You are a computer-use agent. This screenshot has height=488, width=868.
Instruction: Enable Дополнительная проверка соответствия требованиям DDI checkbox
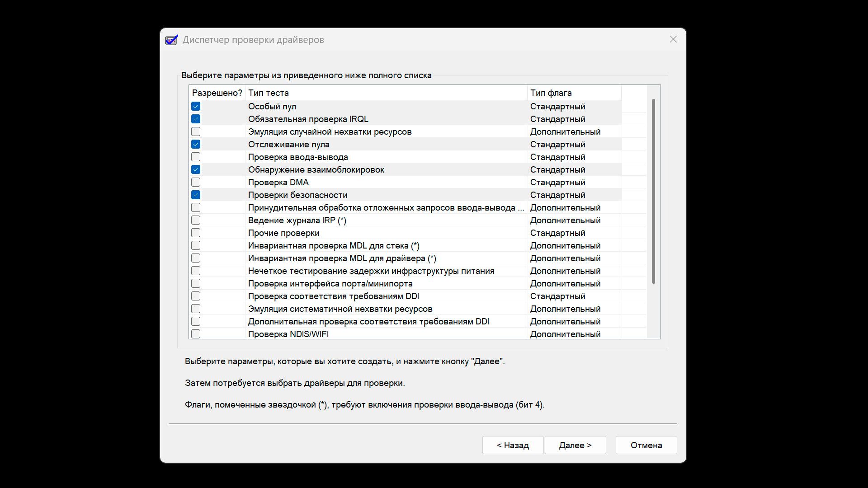click(196, 321)
